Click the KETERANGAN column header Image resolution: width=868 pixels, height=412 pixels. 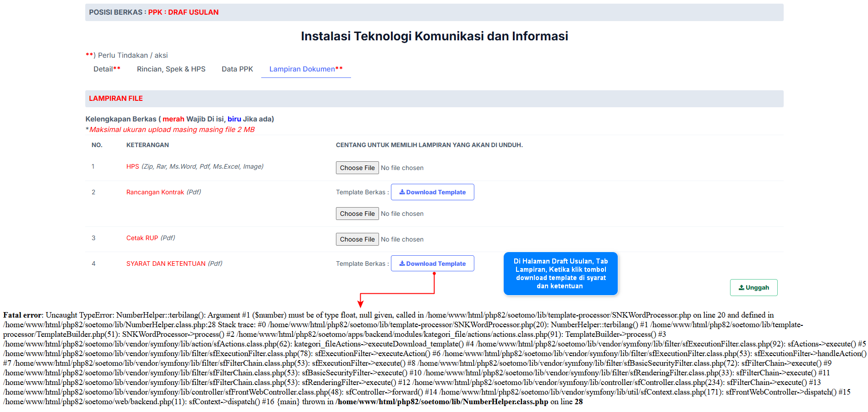coord(148,145)
